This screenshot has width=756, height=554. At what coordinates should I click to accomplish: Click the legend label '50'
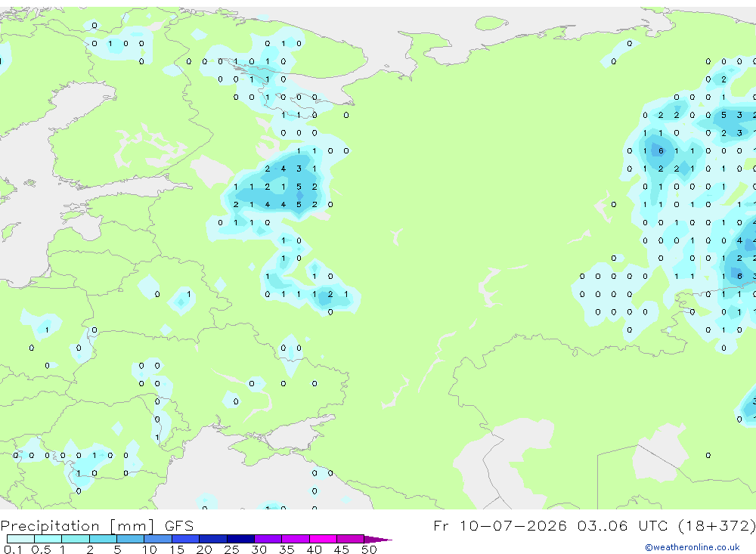[x=370, y=549]
